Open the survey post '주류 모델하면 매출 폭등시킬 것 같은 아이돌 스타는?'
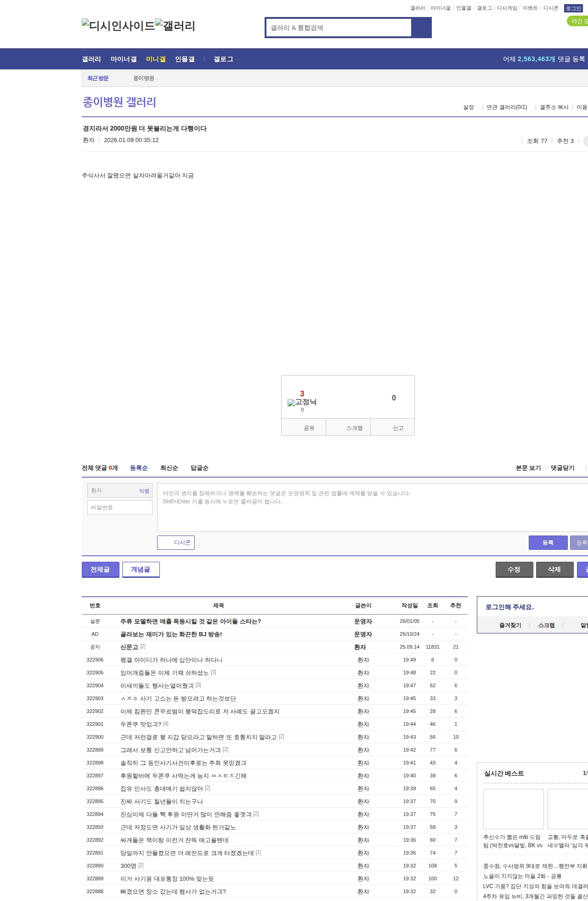The width and height of the screenshot is (588, 901). point(191,621)
